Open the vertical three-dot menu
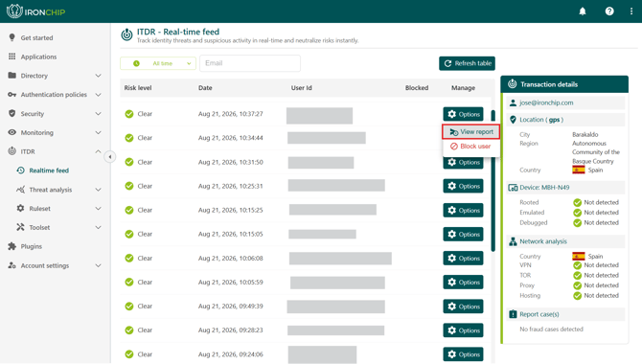Image resolution: width=642 pixels, height=364 pixels. click(631, 11)
